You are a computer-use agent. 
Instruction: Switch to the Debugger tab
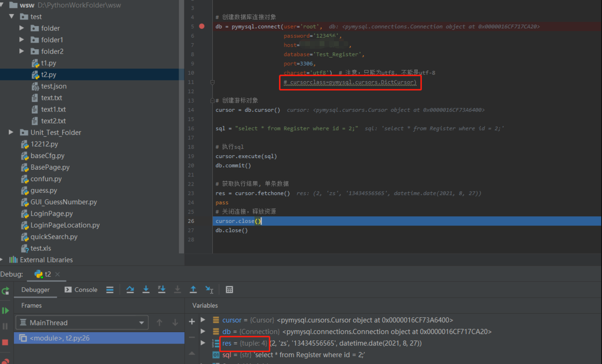point(36,290)
